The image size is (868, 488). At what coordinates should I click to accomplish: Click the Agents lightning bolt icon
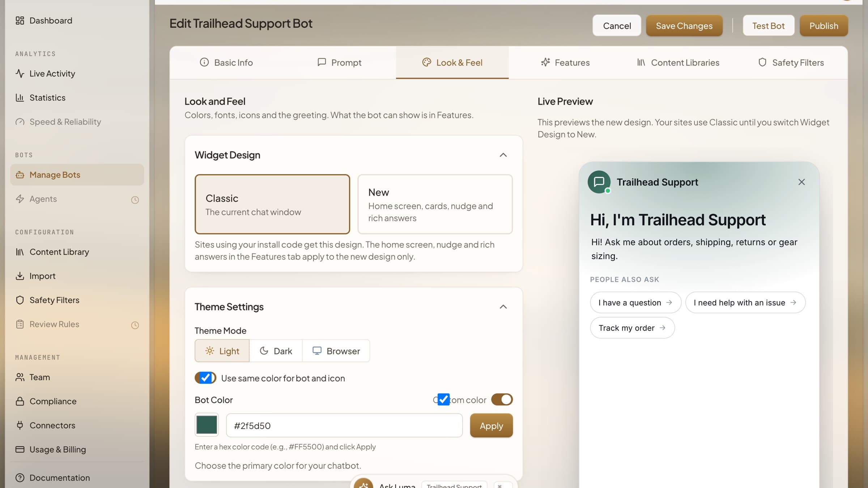(20, 199)
